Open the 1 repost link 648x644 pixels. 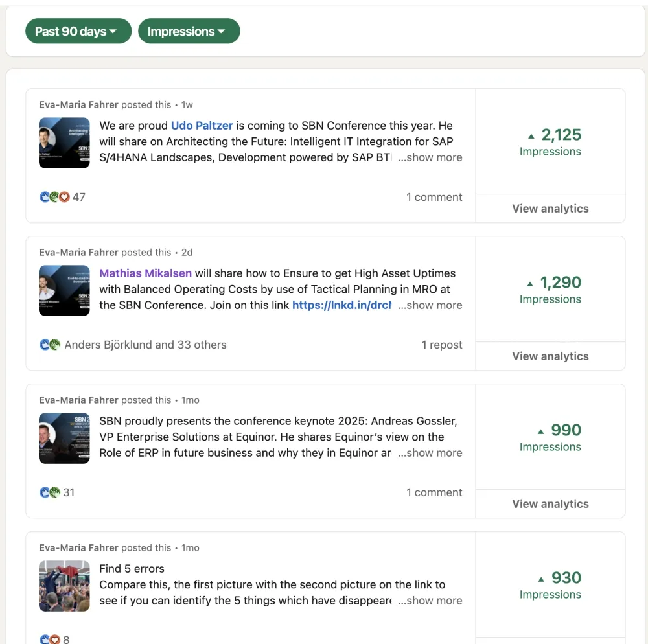click(x=442, y=345)
